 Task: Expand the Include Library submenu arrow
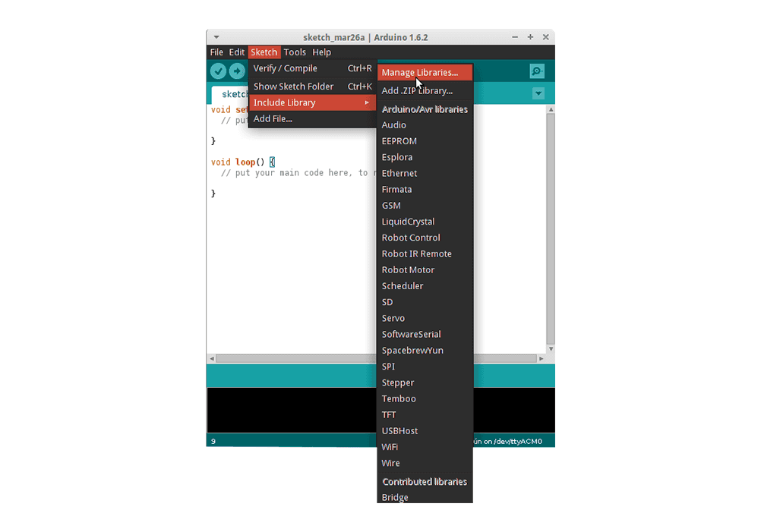pyautogui.click(x=368, y=102)
